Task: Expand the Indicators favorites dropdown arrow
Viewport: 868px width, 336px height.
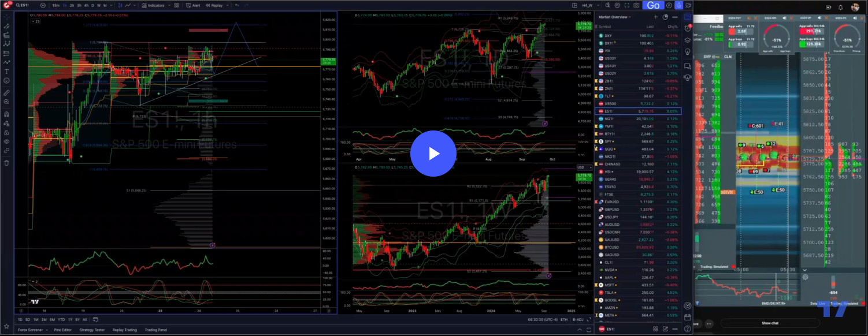Action: [x=169, y=5]
